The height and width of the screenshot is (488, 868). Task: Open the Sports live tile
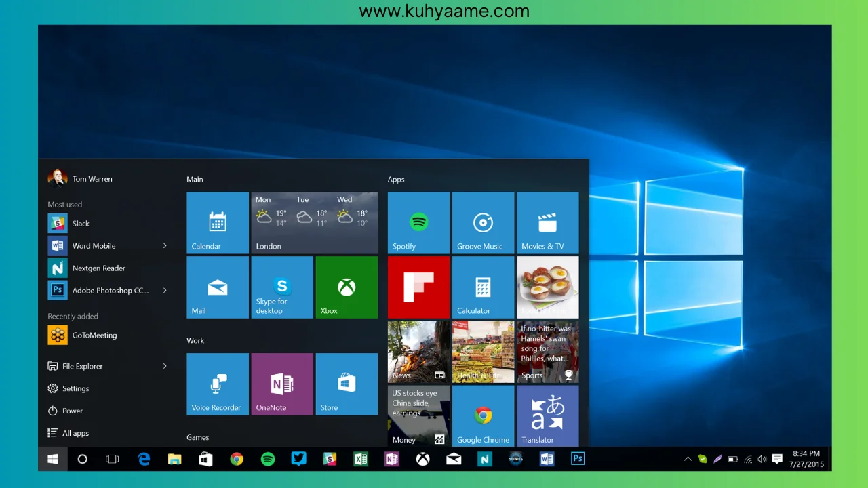[x=548, y=352]
